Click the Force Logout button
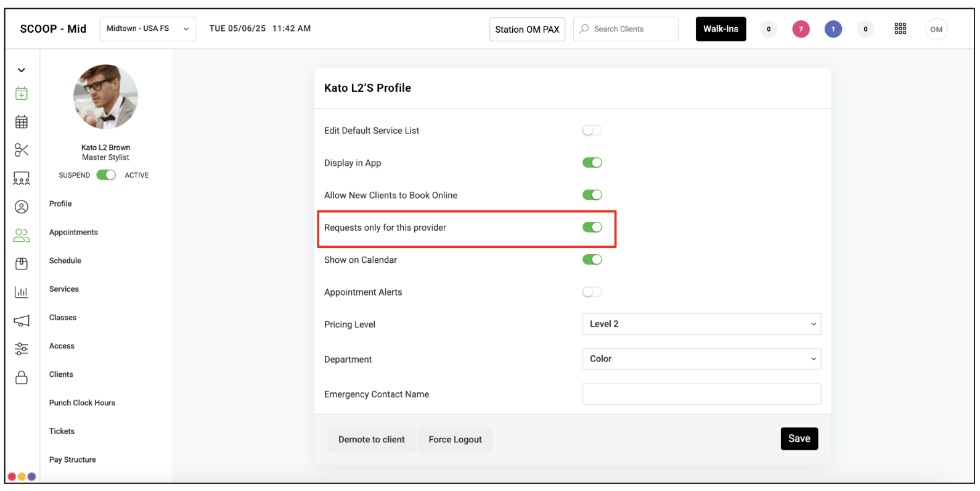Screen dimensions: 980x491 (455, 440)
